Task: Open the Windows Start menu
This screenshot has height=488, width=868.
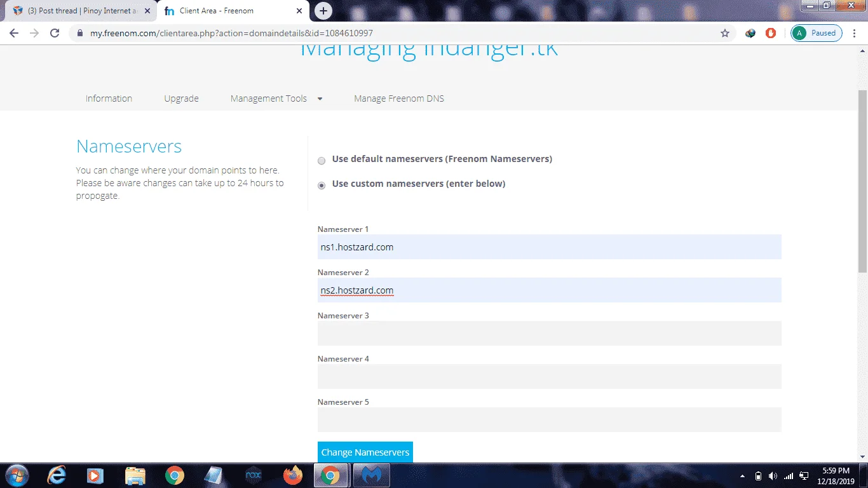Action: (x=16, y=475)
